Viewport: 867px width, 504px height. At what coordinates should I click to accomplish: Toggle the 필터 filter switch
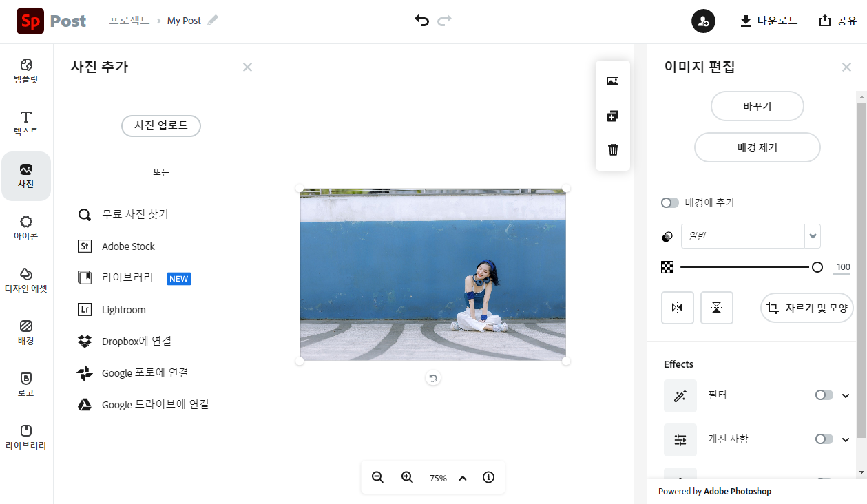(824, 395)
